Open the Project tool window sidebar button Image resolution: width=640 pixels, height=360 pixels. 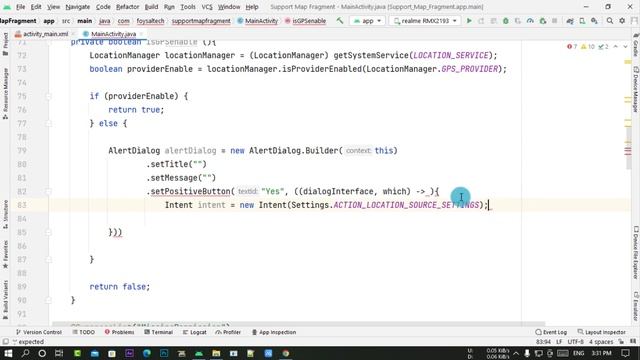5,44
